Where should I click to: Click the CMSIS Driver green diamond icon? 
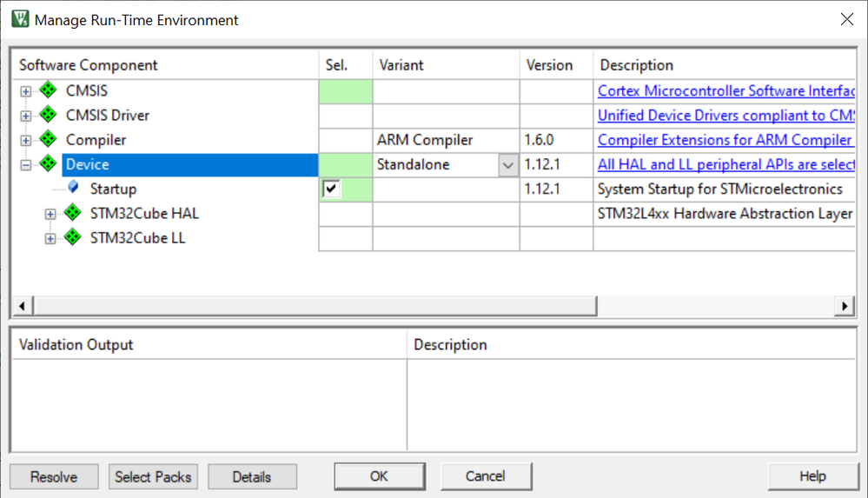pos(48,115)
